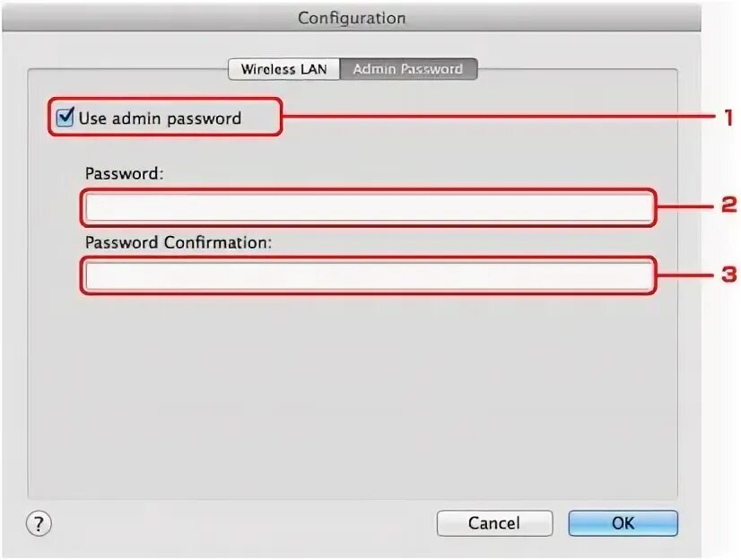The height and width of the screenshot is (560, 741).
Task: Click the red connector line beside callout 2
Action: tap(685, 206)
